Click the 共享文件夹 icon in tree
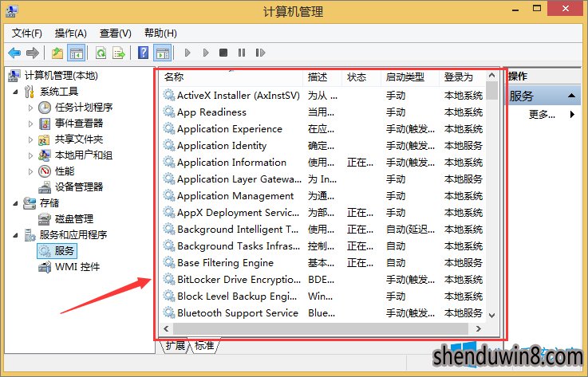 44,139
